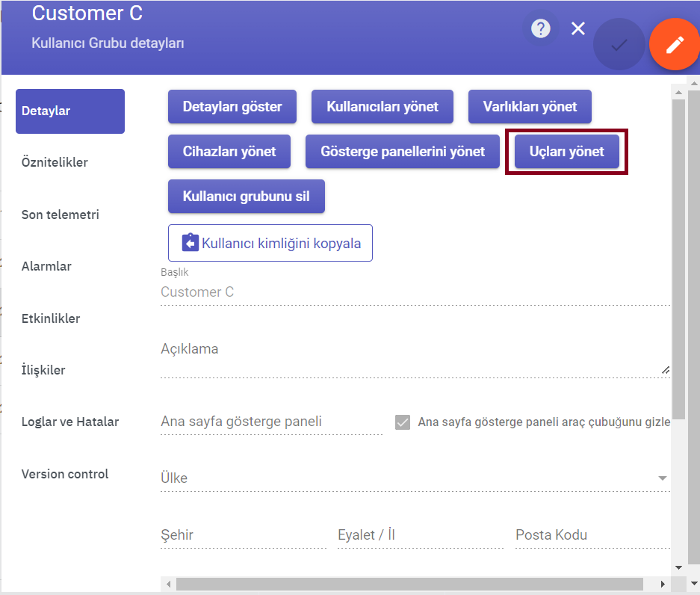This screenshot has height=595, width=700.
Task: Open the Ülke country dropdown
Action: [415, 478]
